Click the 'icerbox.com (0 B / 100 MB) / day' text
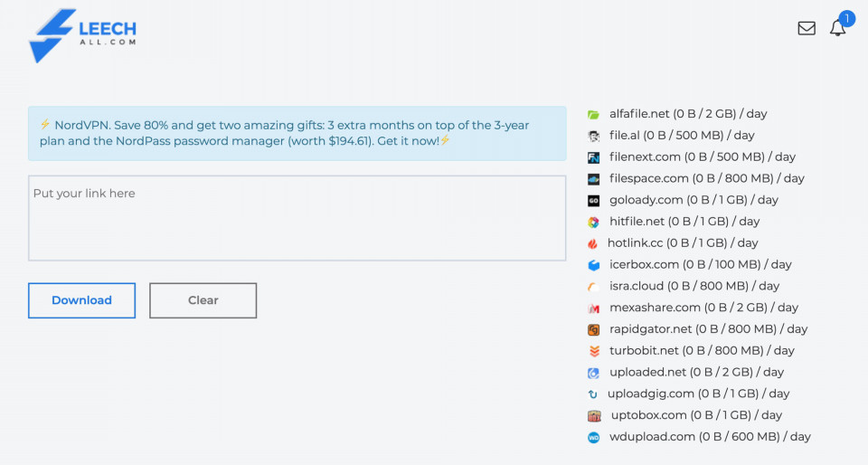Viewport: 868px width, 465px height. coord(700,265)
